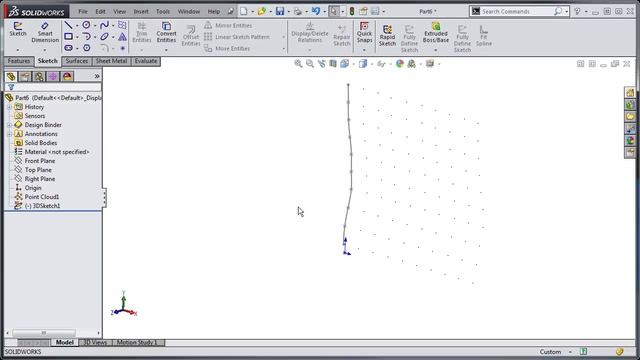This screenshot has height=360, width=640.
Task: Click the Save toolbar icon
Action: (x=280, y=11)
